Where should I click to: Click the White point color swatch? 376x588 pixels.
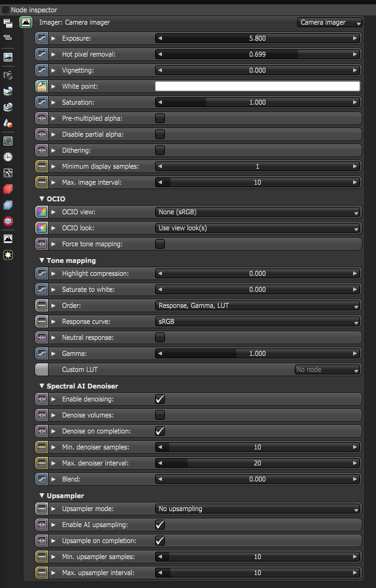point(257,86)
